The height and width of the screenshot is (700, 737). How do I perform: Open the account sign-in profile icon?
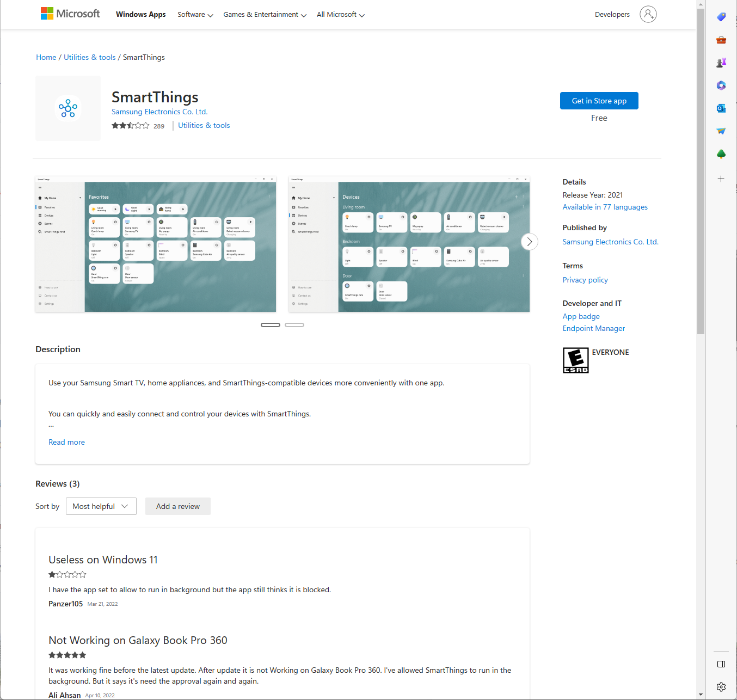point(648,14)
